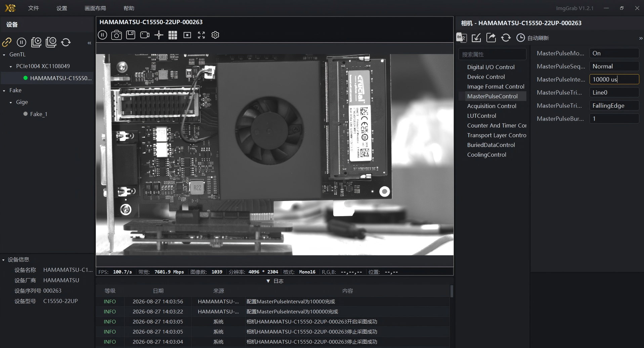
Task: Open Acquisition Control category
Action: click(x=491, y=106)
